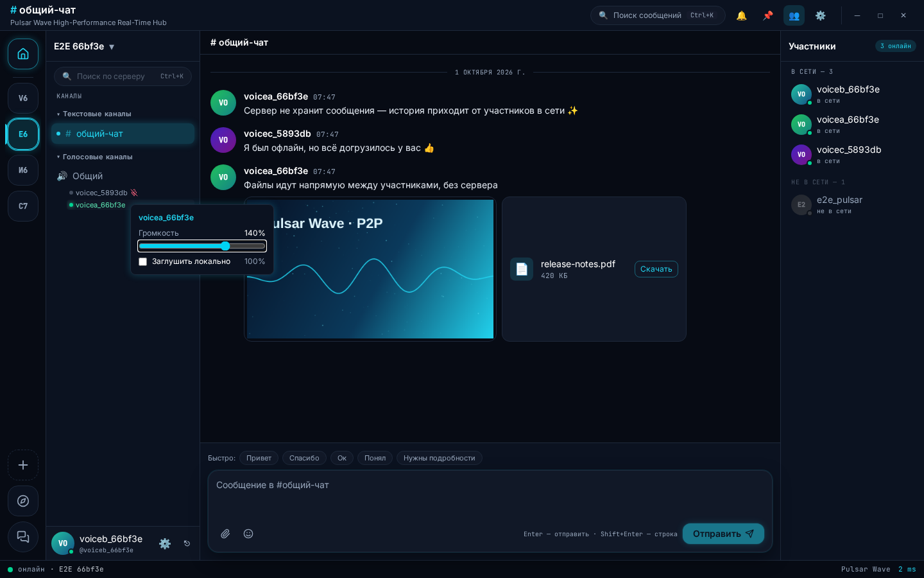Open direct messages chat icon
Image resolution: width=924 pixels, height=578 pixels.
(x=23, y=537)
